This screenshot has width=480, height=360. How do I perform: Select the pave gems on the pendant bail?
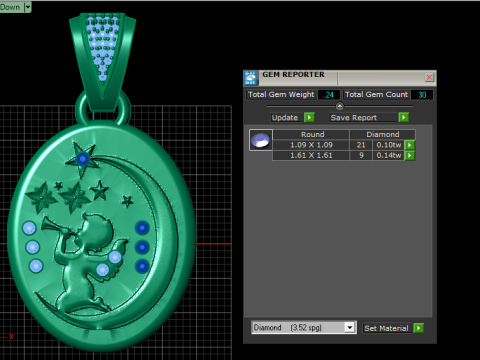(102, 47)
